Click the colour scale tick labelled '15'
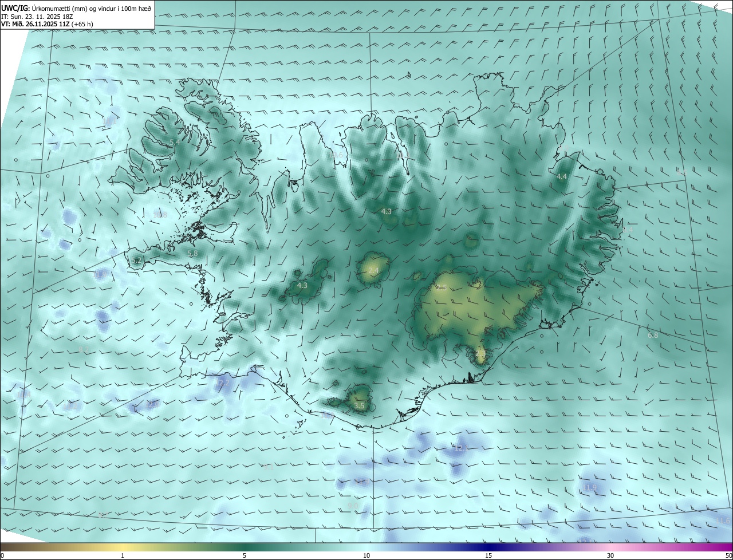The width and height of the screenshot is (733, 560). click(x=488, y=555)
